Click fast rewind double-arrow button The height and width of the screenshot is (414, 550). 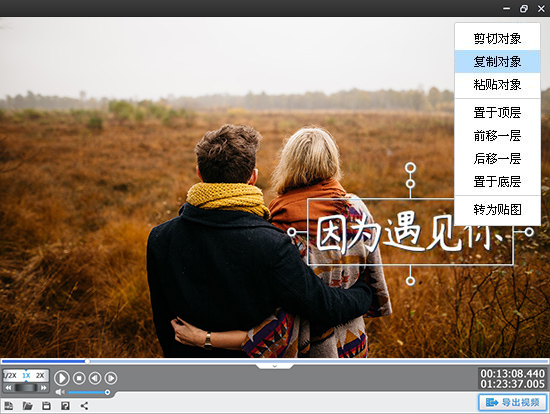tap(8, 387)
